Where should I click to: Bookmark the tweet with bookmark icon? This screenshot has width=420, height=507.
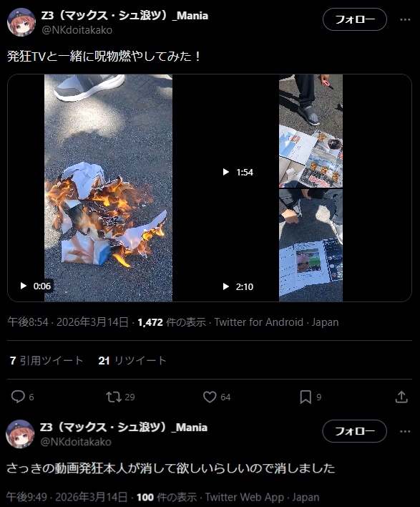306,397
